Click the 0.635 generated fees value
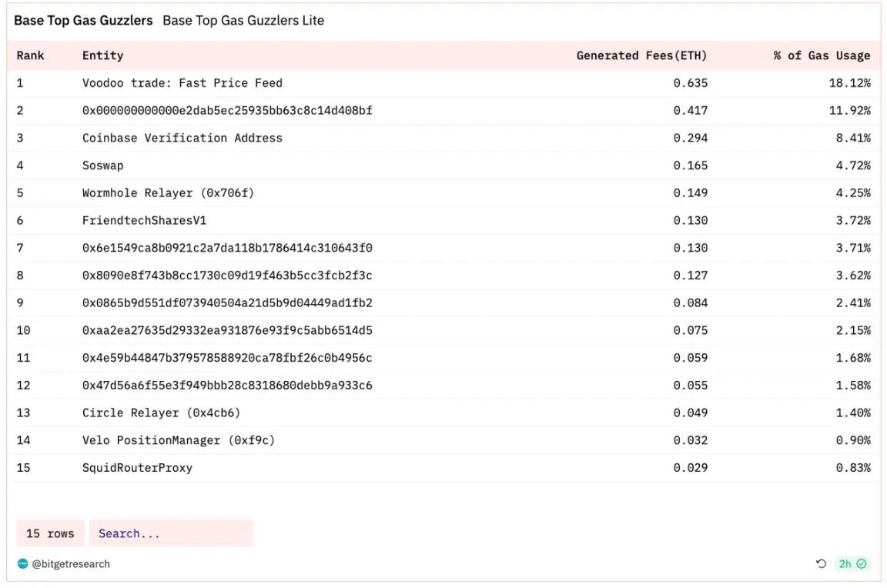887x588 pixels. 690,83
